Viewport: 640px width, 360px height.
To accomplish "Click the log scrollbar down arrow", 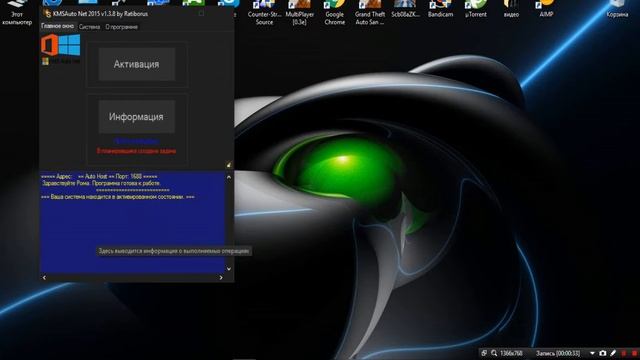I will point(229,269).
